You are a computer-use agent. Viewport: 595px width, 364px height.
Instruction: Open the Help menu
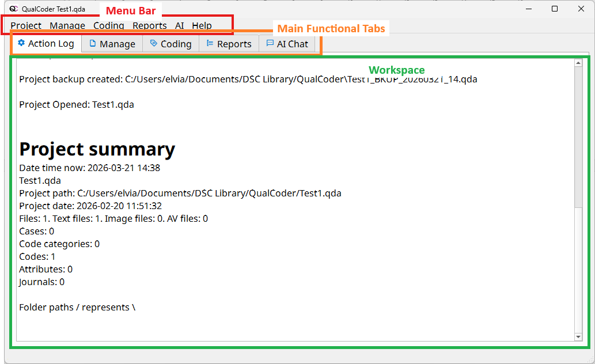(x=202, y=25)
